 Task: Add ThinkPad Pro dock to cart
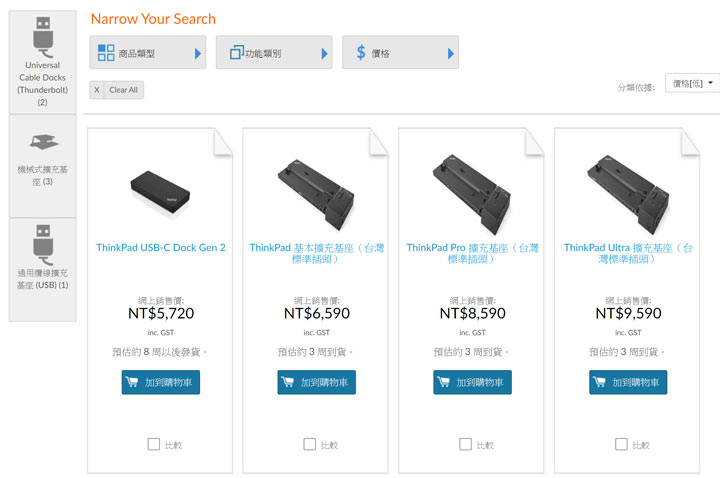(472, 382)
